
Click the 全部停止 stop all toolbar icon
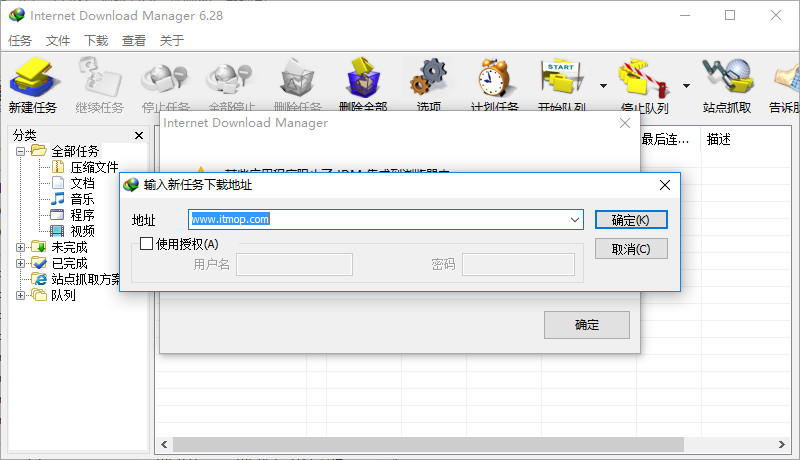coord(231,79)
